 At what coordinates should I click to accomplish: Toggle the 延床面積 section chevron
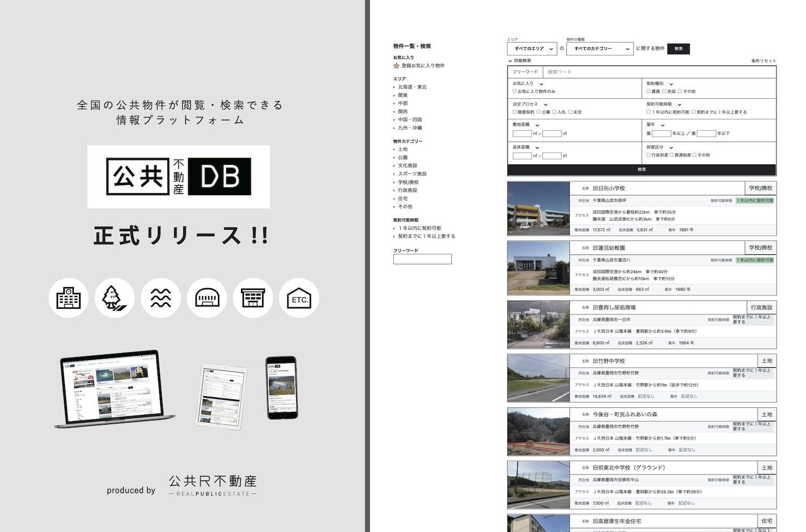(x=537, y=147)
